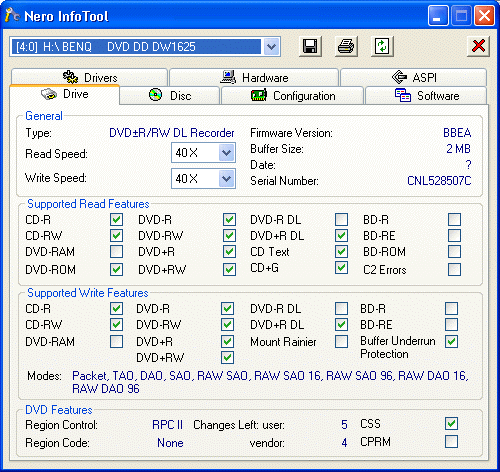This screenshot has width=500, height=472.
Task: Toggle the Mount Rainier checkbox
Action: point(341,342)
